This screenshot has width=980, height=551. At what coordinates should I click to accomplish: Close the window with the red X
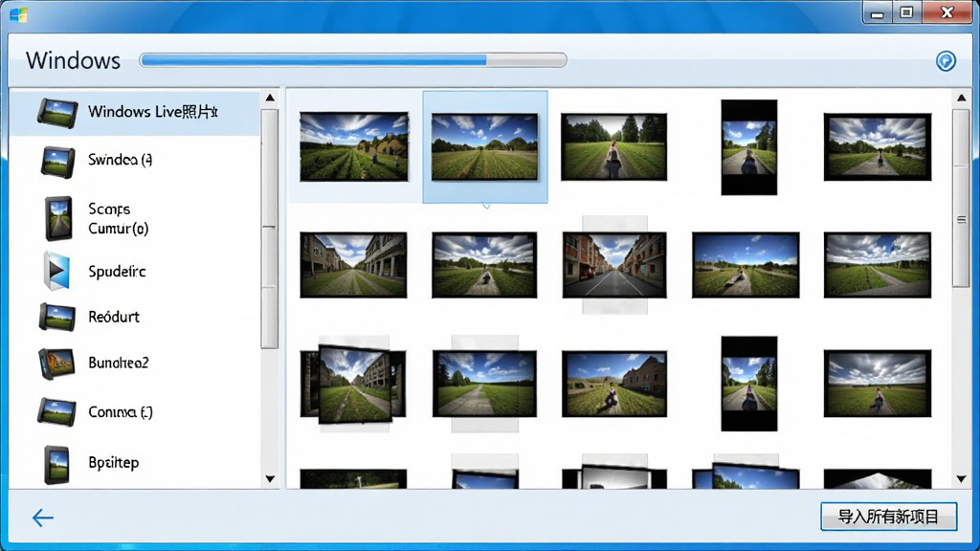947,12
